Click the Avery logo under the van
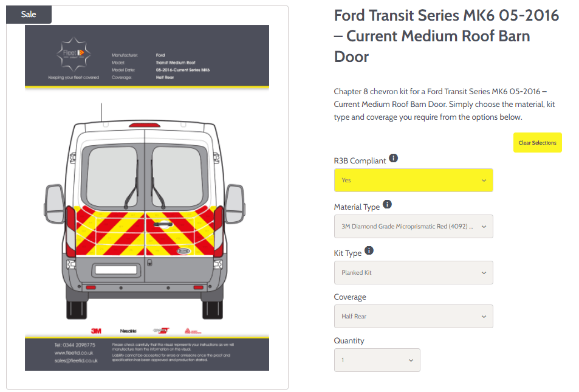The height and width of the screenshot is (392, 579). point(193,331)
